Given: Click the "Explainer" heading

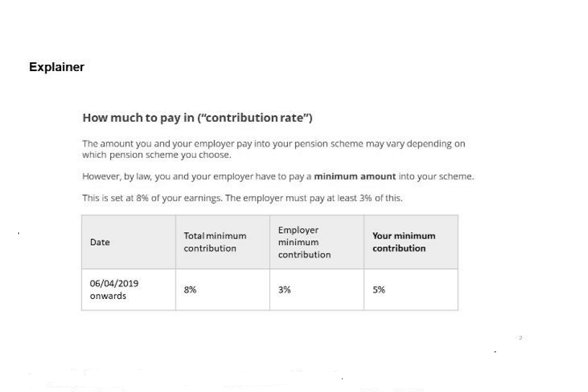Looking at the screenshot, I should [56, 67].
